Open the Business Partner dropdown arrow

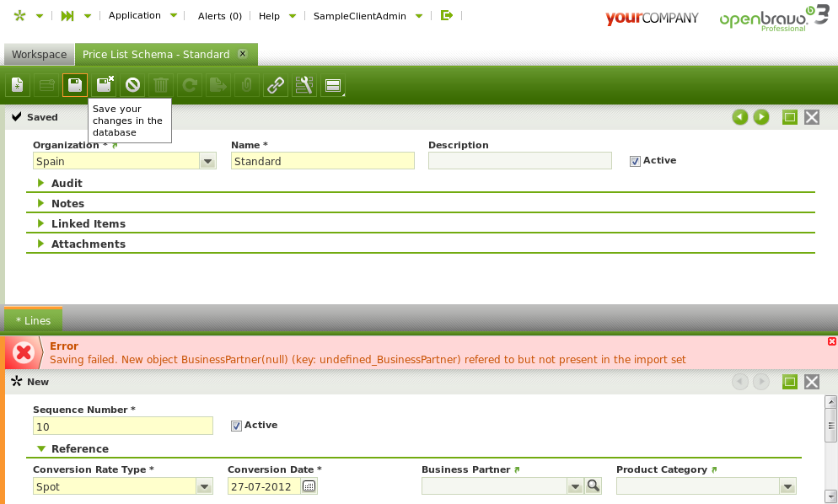[575, 486]
